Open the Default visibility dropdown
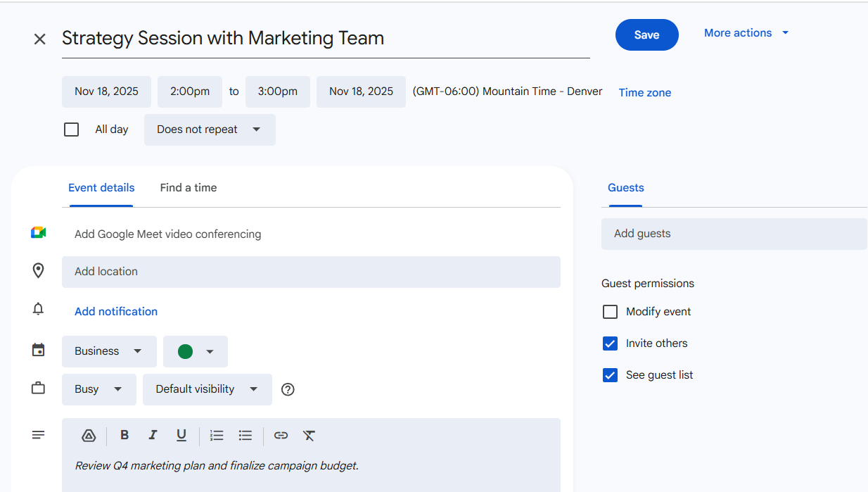Screen dimensions: 868x492 207,389
